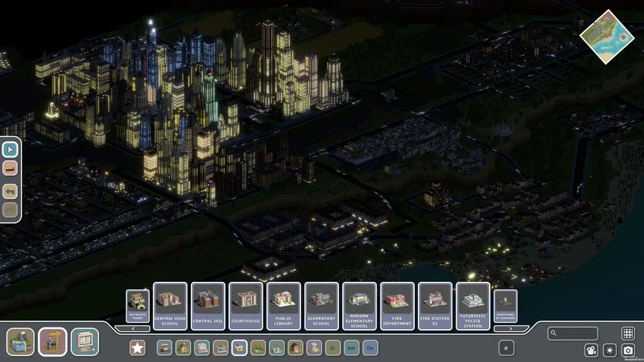Image resolution: width=644 pixels, height=362 pixels.
Task: Choose the grey factory category icon
Action: click(221, 348)
